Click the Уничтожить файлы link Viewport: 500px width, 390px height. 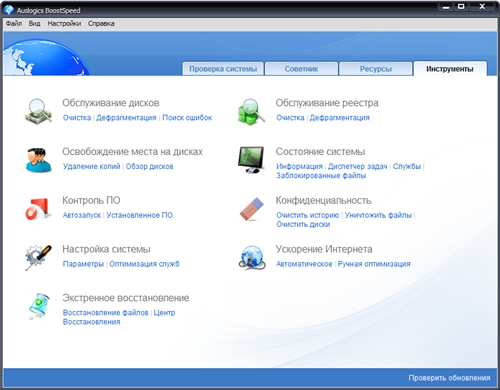tap(378, 215)
